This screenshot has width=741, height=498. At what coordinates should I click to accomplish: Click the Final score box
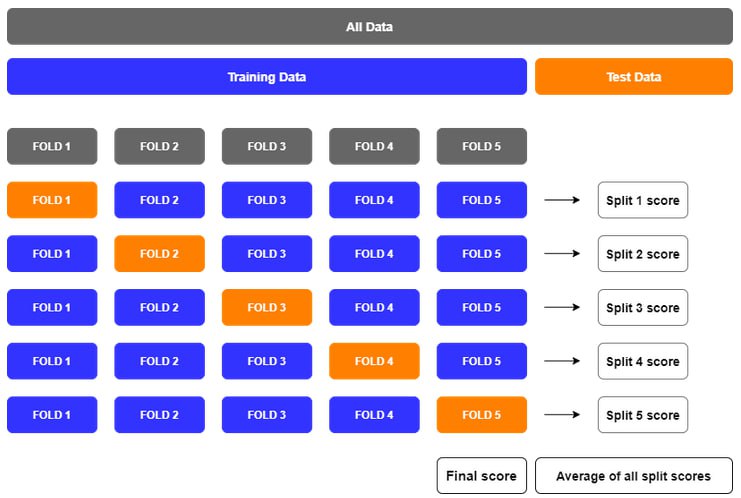tap(482, 475)
